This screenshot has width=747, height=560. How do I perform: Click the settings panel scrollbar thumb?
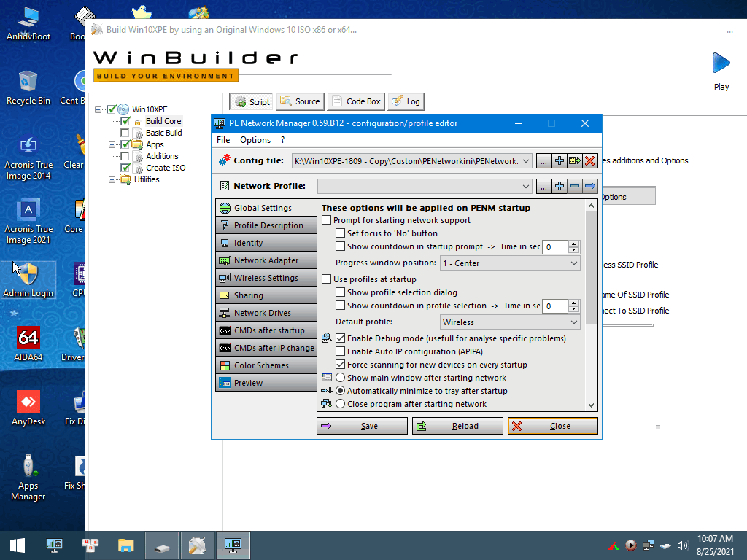(591, 268)
